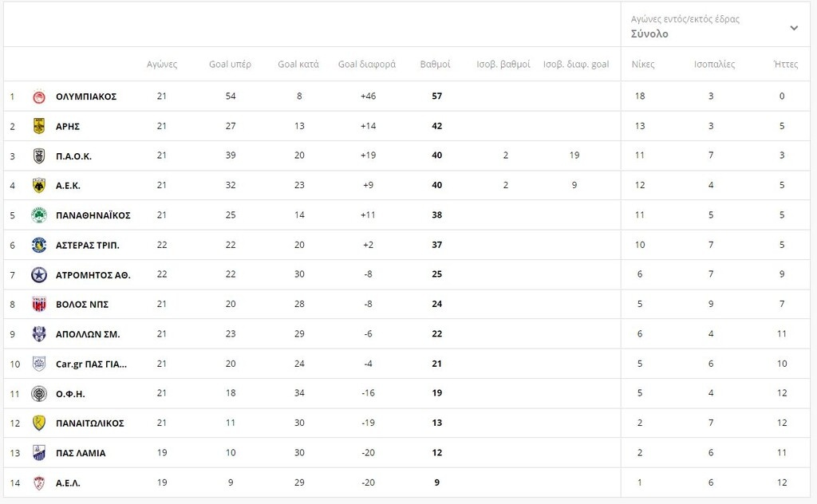
Task: Click the Panathinaikos green shamrock logo
Action: pyautogui.click(x=39, y=215)
